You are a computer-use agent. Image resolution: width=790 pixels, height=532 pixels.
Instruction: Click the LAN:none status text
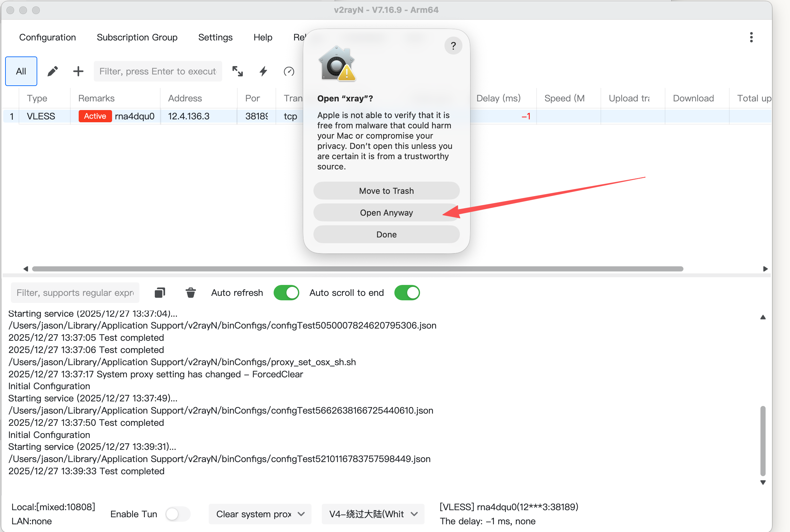31,521
